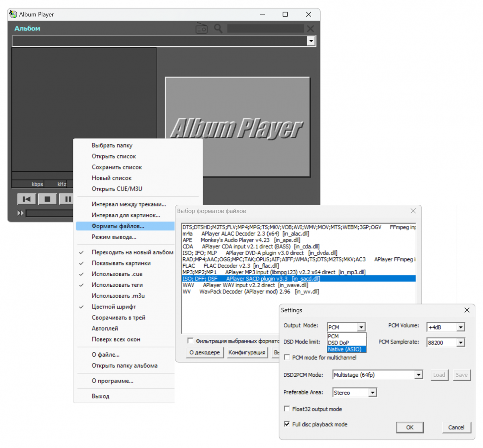Open 'Интервал для картинок...' menu item
Image resolution: width=483 pixels, height=448 pixels.
point(125,215)
